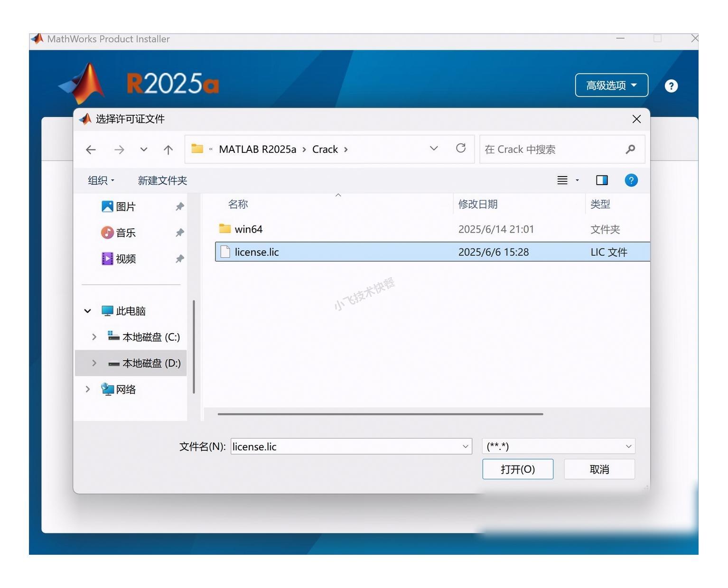Close the 选择许可证文件 dialog

point(636,119)
